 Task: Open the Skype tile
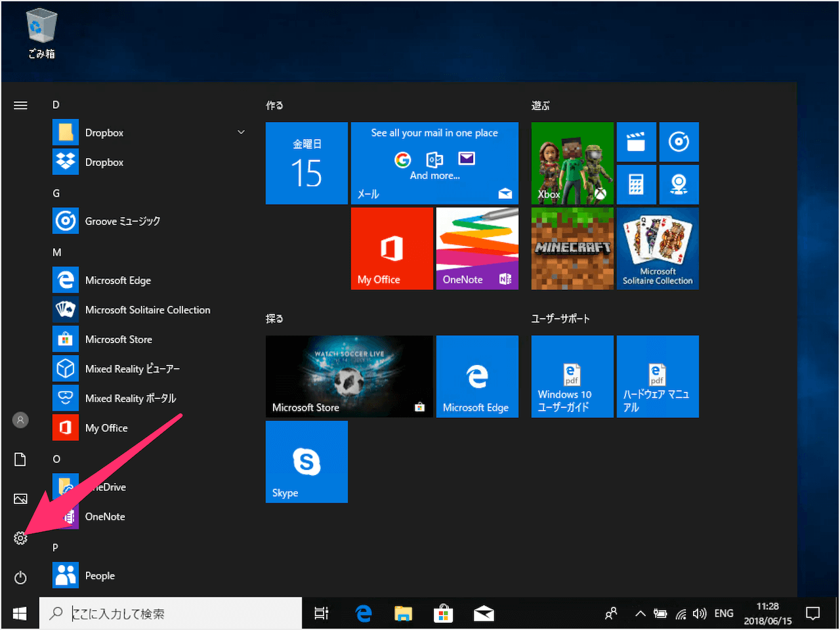click(306, 462)
